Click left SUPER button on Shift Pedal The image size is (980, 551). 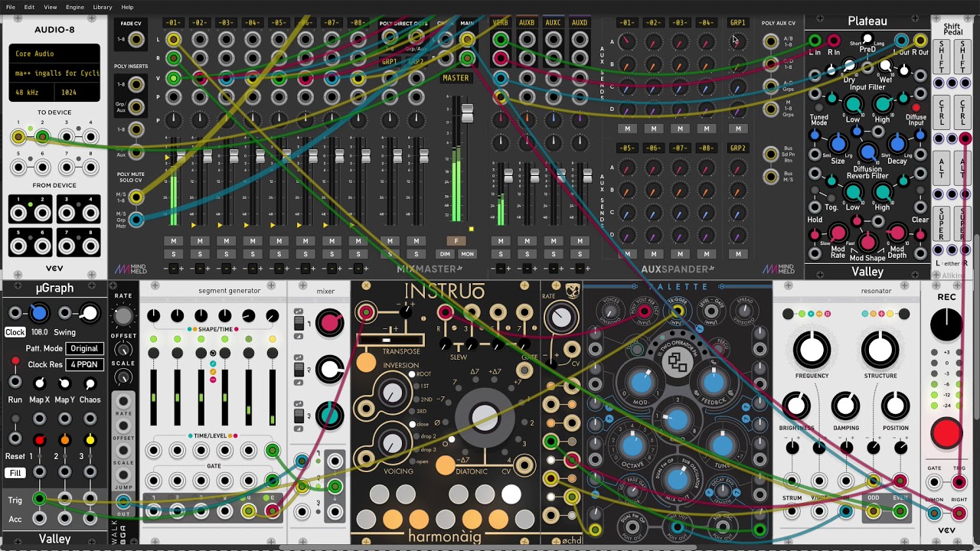click(942, 223)
